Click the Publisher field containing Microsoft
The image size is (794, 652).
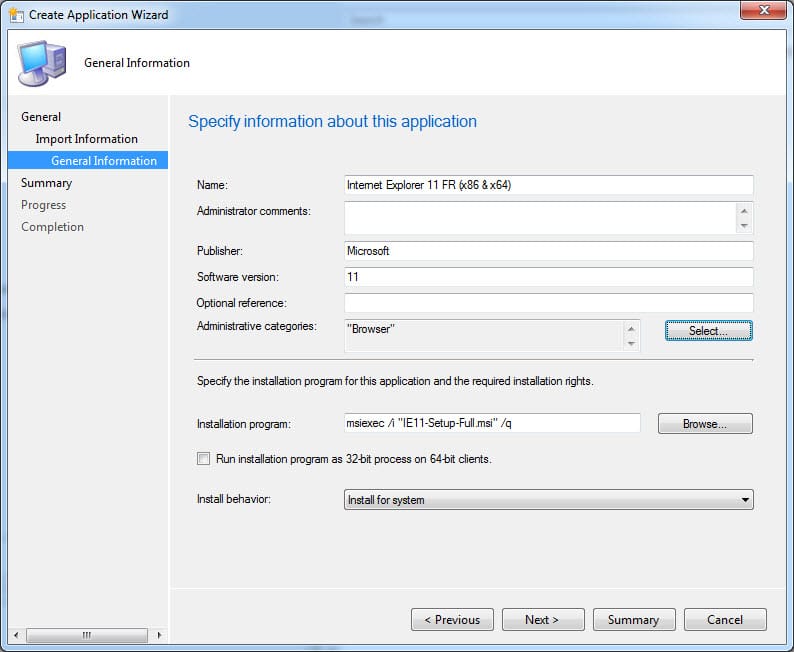(x=548, y=251)
